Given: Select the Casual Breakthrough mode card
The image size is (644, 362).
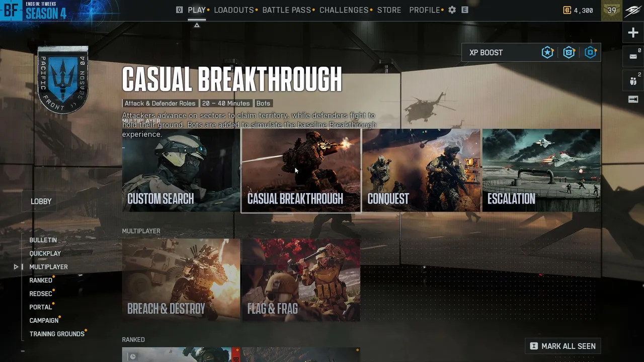Looking at the screenshot, I should pos(301,170).
